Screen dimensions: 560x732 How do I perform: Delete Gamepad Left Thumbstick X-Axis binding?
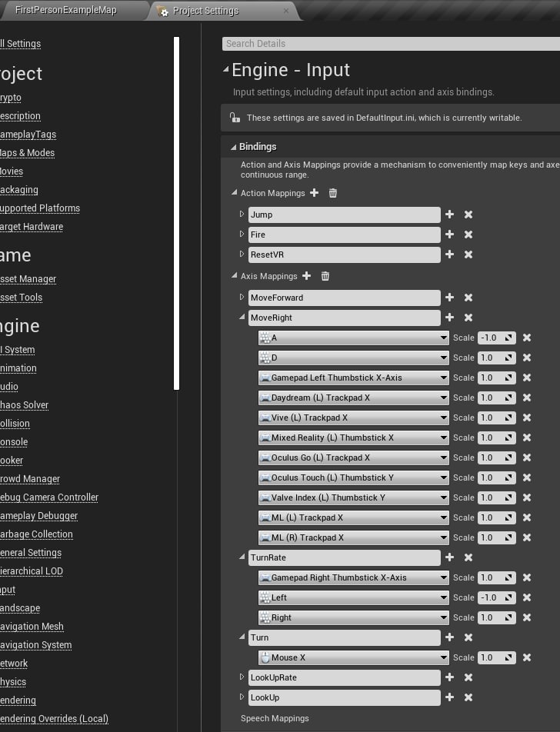click(x=527, y=378)
